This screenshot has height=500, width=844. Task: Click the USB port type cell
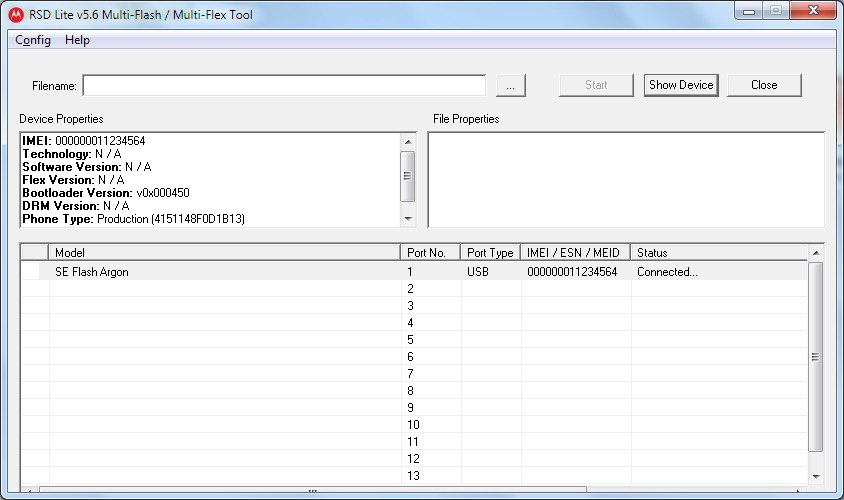pyautogui.click(x=490, y=272)
